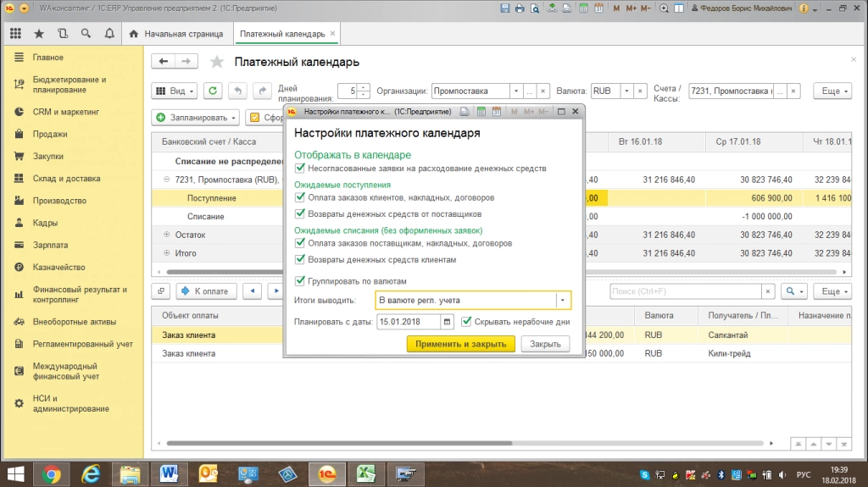Click Планировать с даты date field
Screen dimensions: 868x487
(409, 322)
